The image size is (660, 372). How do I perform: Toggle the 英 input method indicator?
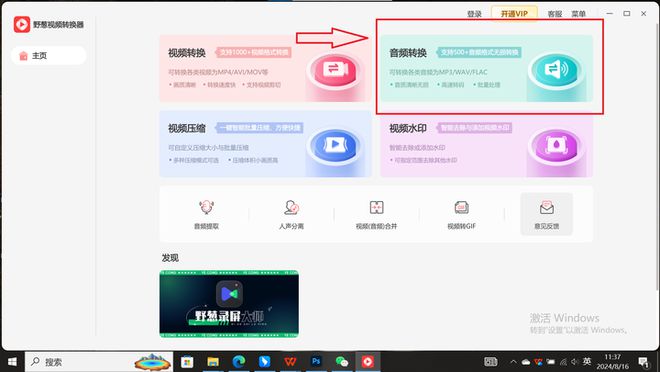coord(587,361)
